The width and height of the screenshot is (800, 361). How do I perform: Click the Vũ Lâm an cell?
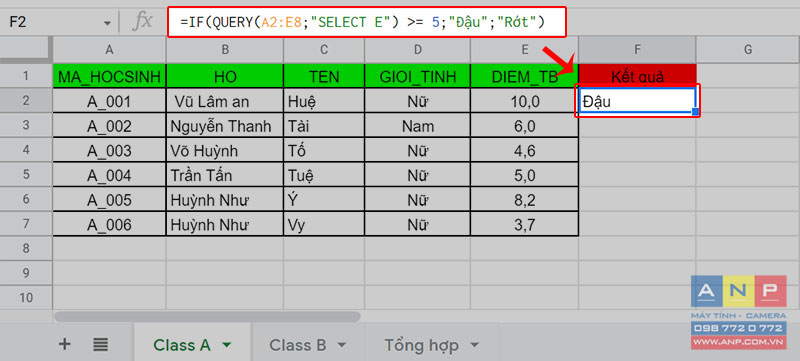[225, 101]
